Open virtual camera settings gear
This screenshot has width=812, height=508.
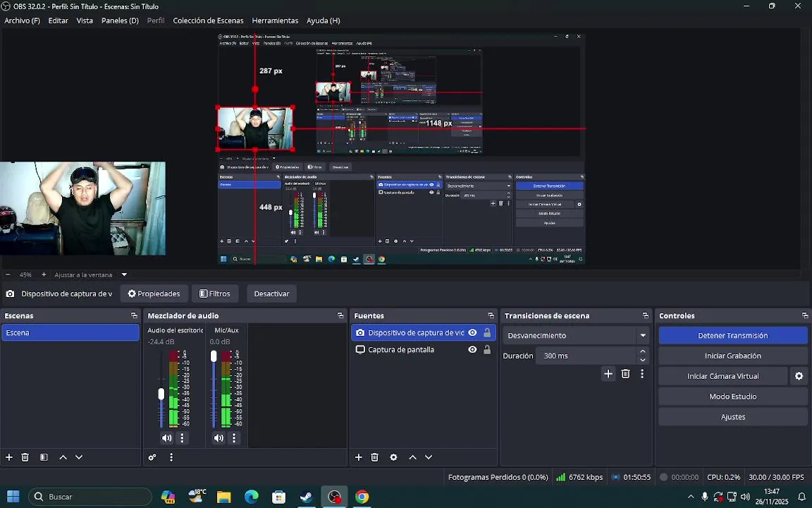tap(799, 376)
